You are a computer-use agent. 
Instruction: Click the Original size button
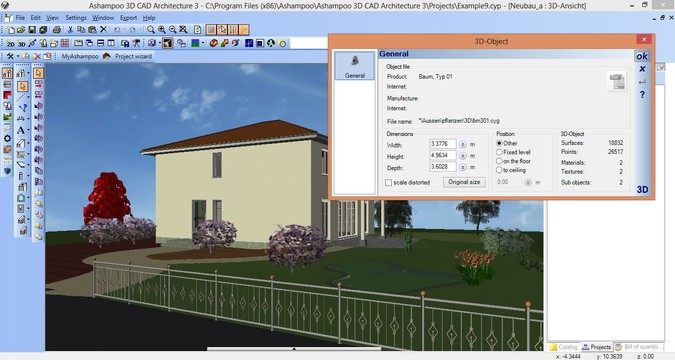pyautogui.click(x=464, y=182)
